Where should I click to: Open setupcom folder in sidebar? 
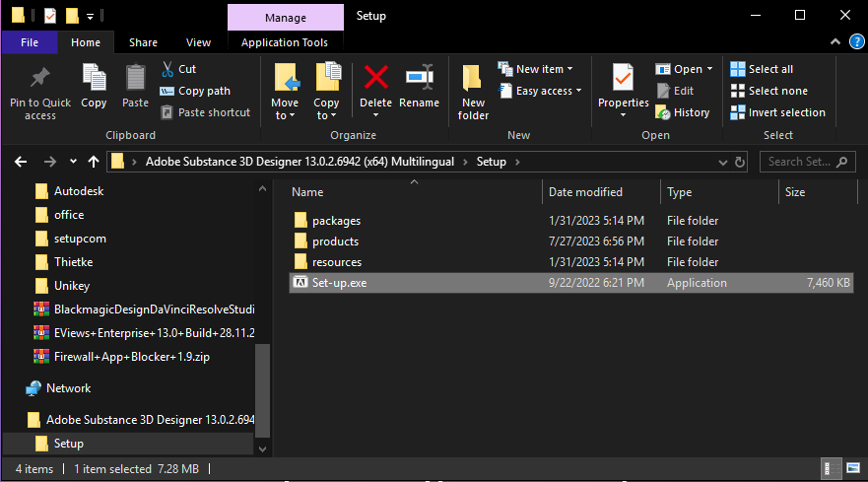(80, 239)
